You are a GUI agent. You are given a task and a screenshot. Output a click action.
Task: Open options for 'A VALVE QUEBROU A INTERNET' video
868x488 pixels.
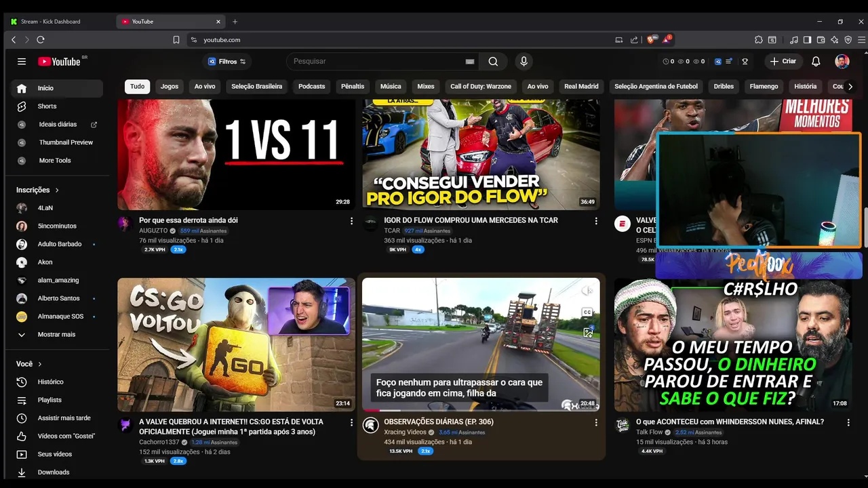point(351,422)
